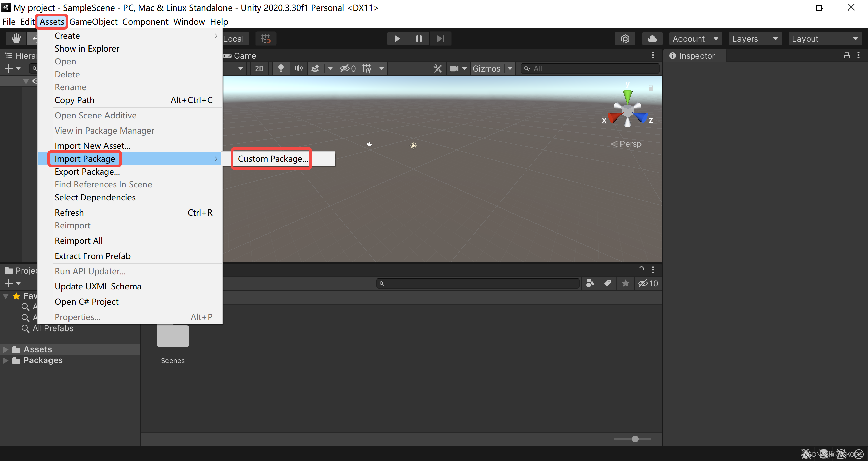Toggle 2D view mode
Viewport: 868px width, 461px height.
coord(259,68)
